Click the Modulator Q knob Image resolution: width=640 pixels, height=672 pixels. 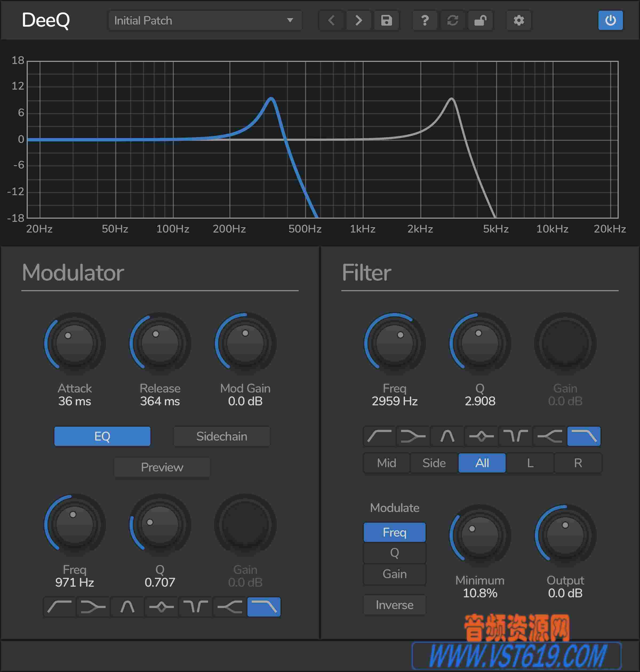tap(160, 525)
